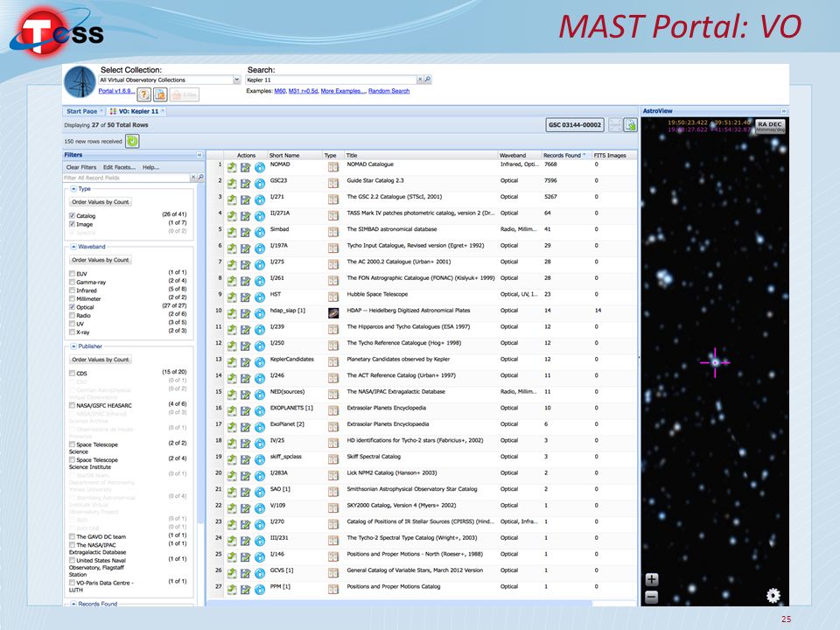The image size is (840, 630).
Task: Click Order Values by Count under Publisher
Action: [100, 360]
